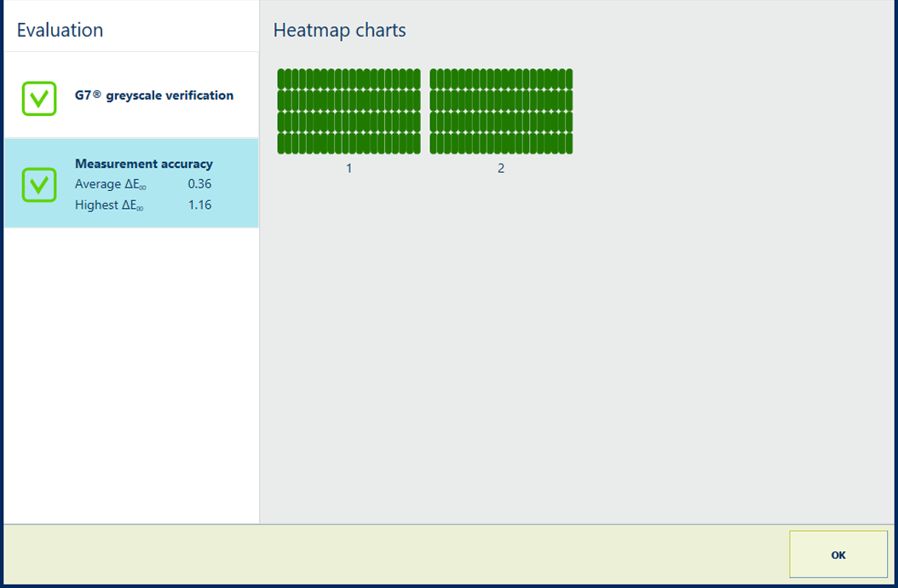Viewport: 898px width, 588px height.
Task: Click the Heatmap charts heading
Action: coord(339,31)
